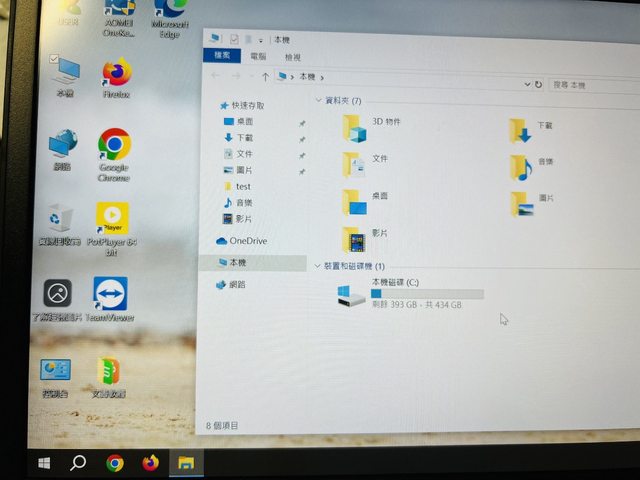Click the Firefox desktop shortcut
This screenshot has height=480, width=640.
(x=117, y=76)
